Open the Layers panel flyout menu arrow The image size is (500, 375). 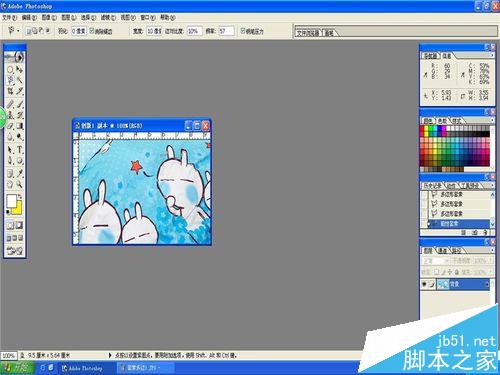[492, 250]
